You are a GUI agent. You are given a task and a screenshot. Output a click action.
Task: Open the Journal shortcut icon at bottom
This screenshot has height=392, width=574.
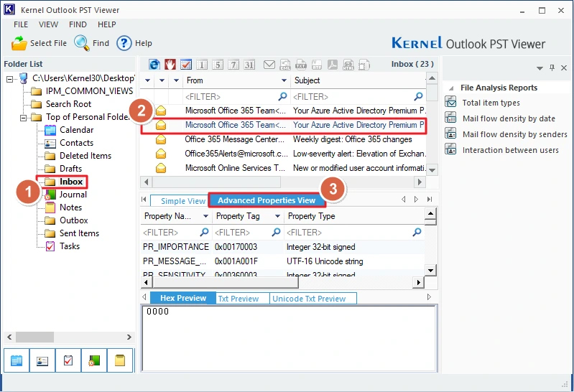pyautogui.click(x=94, y=360)
